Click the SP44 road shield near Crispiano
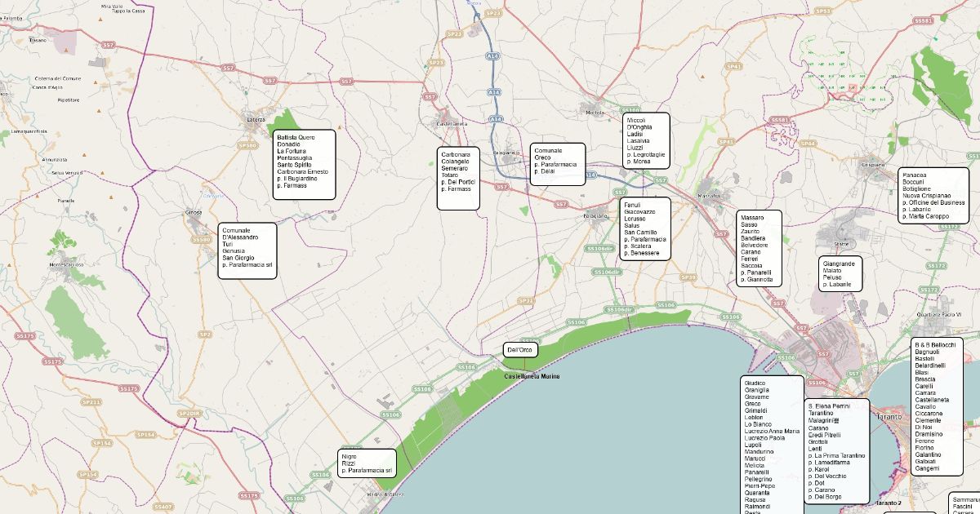This screenshot has width=980, height=514. tap(808, 144)
